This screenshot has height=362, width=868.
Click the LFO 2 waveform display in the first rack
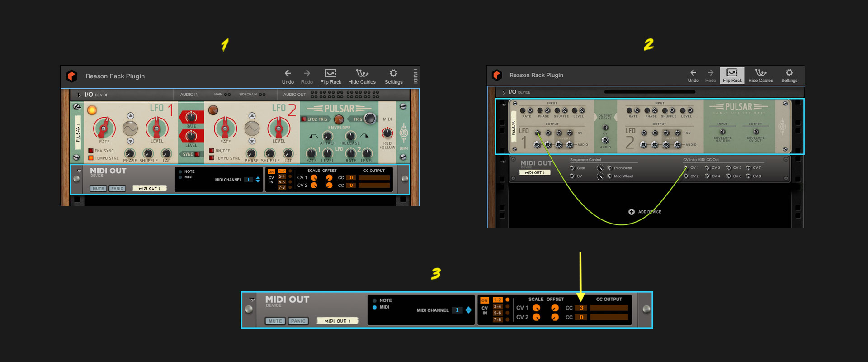[252, 129]
